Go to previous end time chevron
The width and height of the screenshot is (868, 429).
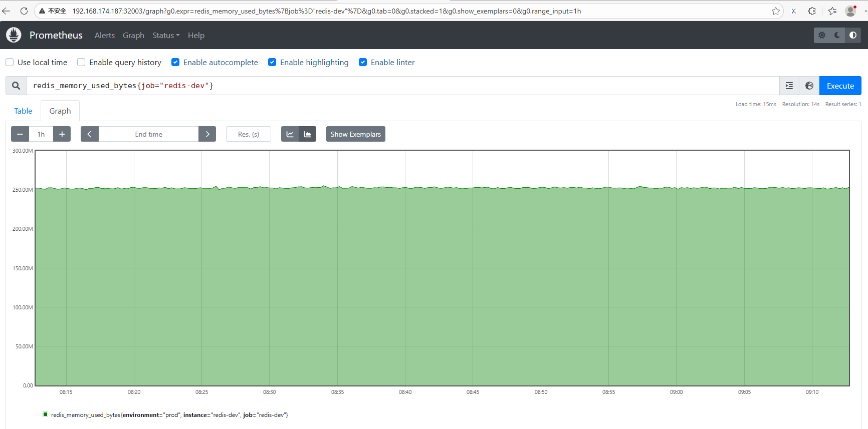(x=89, y=134)
